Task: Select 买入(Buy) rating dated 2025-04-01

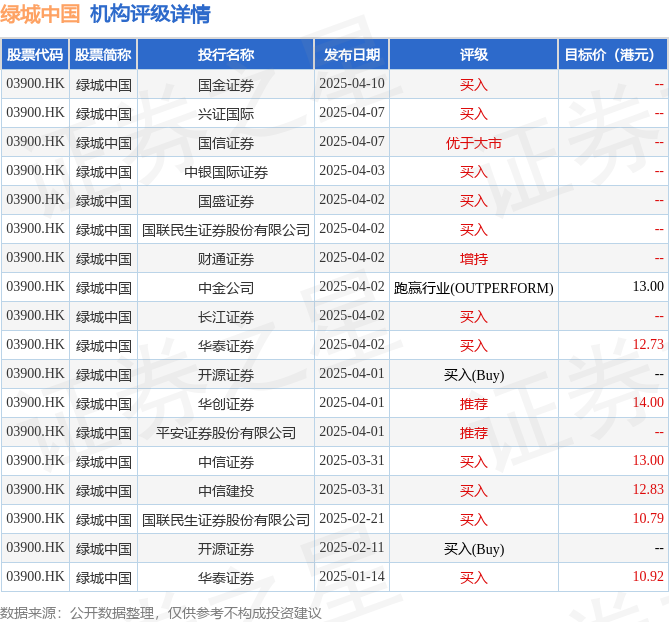Action: coord(474,375)
